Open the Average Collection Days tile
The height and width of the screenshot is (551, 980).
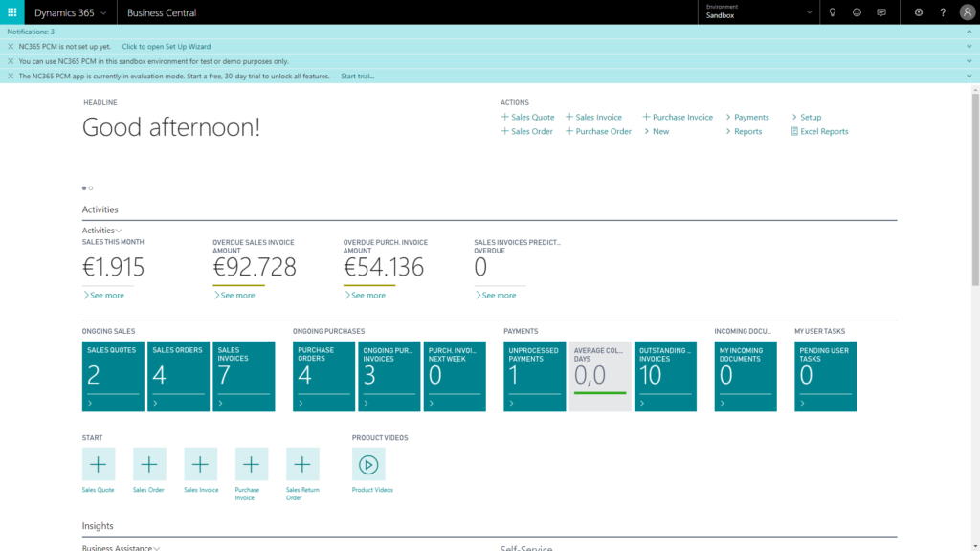tap(600, 376)
